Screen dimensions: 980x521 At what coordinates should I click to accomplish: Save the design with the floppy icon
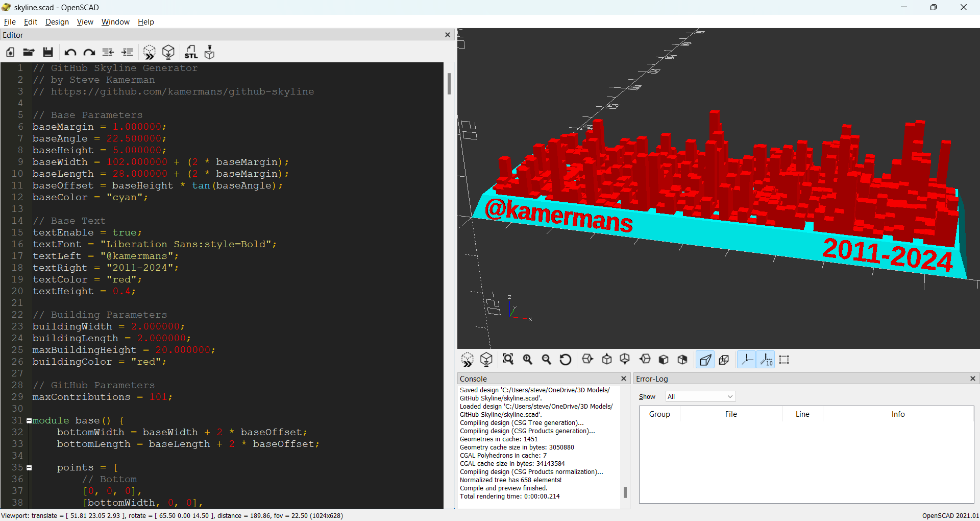48,52
